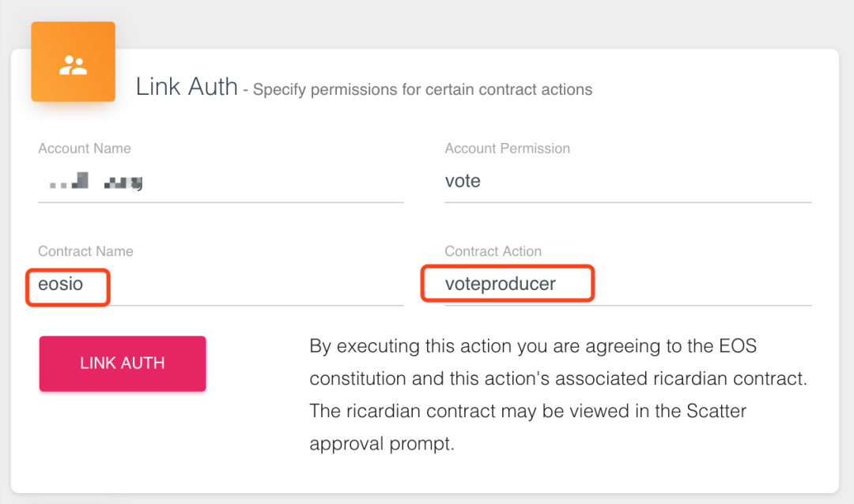Click the word 'voteproducer' inside the red box
The image size is (854, 504).
pos(500,284)
